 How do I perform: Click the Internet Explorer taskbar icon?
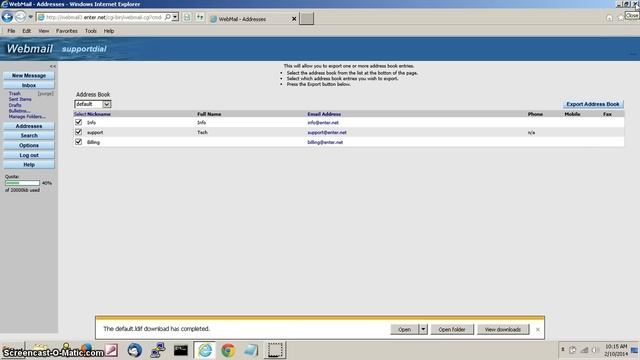(x=205, y=350)
